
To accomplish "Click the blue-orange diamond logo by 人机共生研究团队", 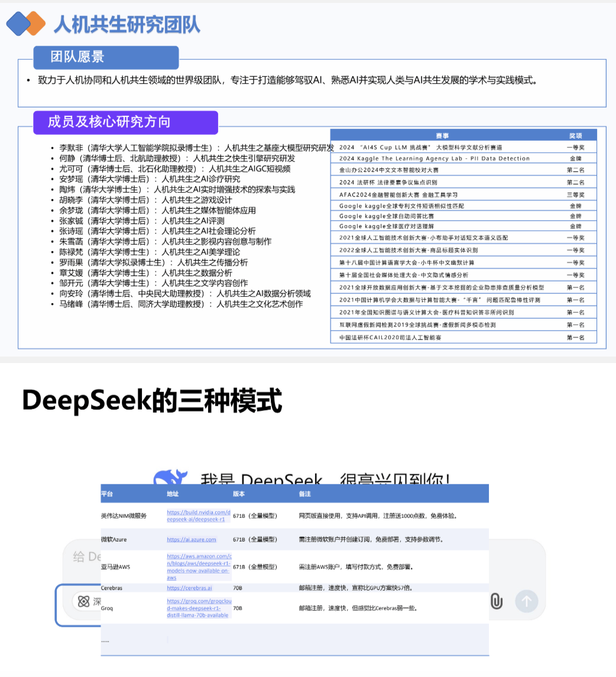I will tap(26, 24).
